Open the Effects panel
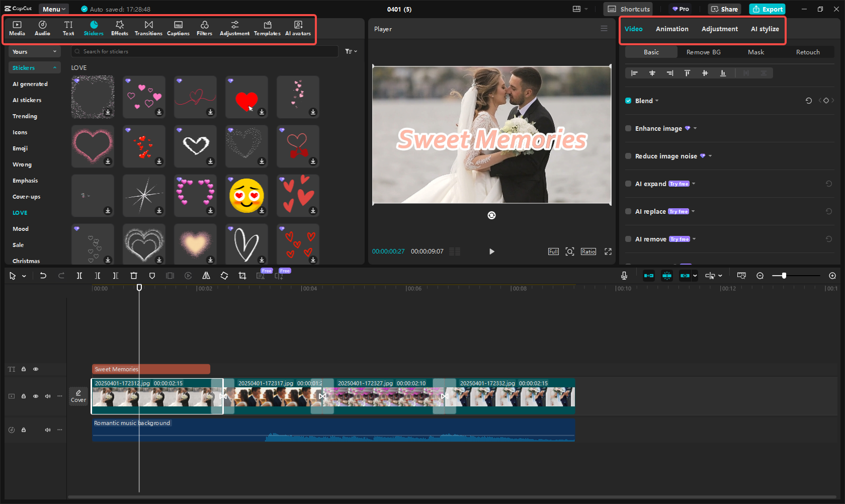 [x=120, y=28]
